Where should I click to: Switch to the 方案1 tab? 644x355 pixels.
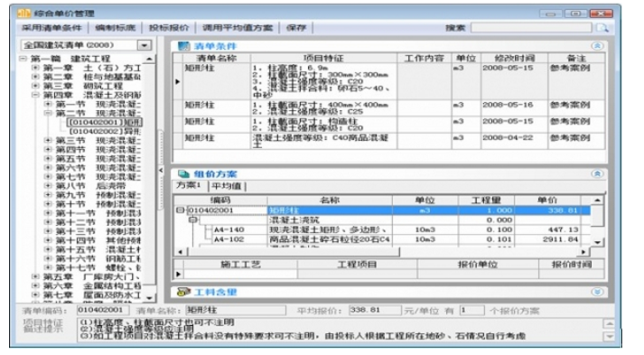click(189, 186)
